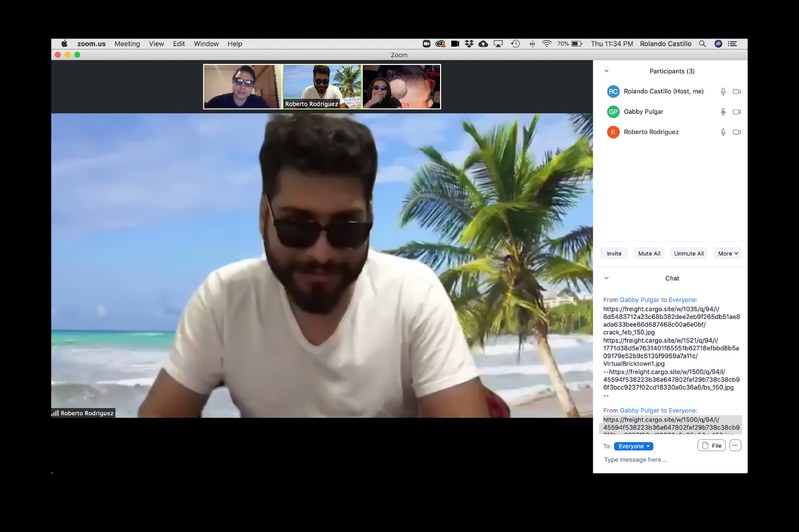Click Gabby Pulgar's video camera icon
Viewport: 799px width, 532px height.
point(737,112)
